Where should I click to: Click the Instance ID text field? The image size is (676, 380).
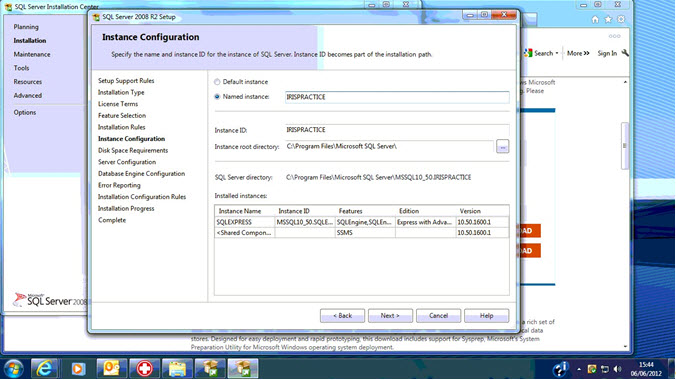point(397,130)
